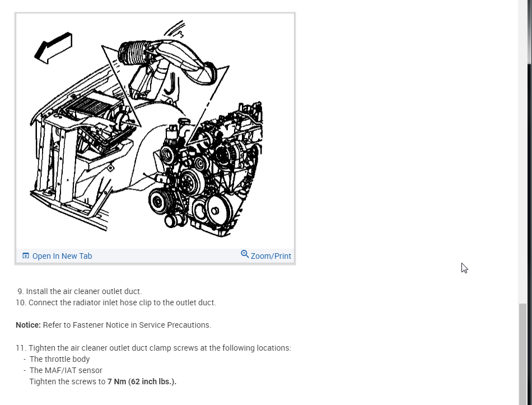This screenshot has width=532, height=405.
Task: Click inner scrollbar track above the thumb
Action: pyautogui.click(x=522, y=152)
